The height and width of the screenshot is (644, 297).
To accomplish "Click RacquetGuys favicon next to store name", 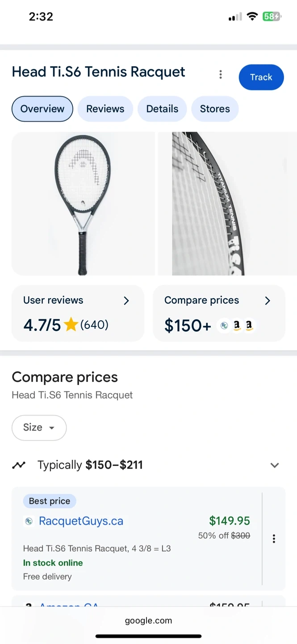I will tap(29, 521).
